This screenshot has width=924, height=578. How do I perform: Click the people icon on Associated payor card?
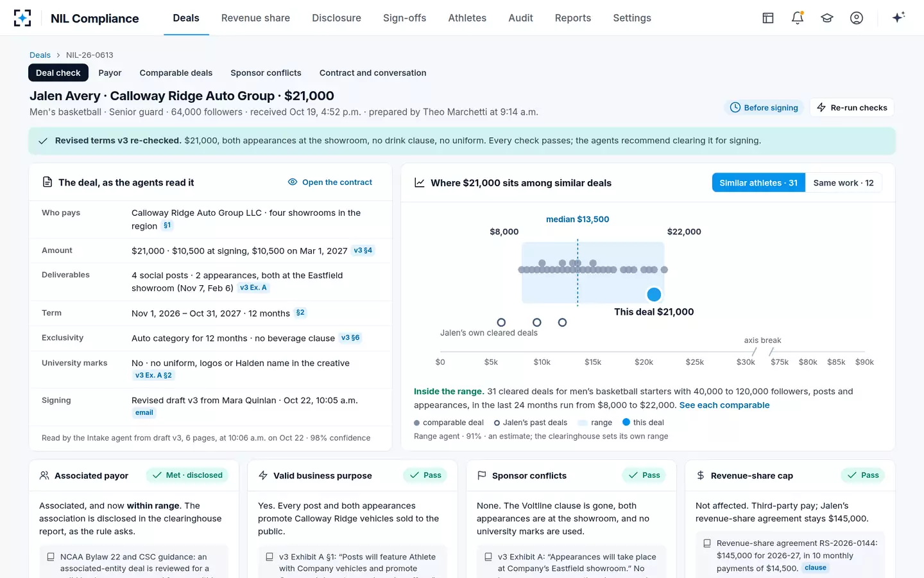tap(44, 476)
